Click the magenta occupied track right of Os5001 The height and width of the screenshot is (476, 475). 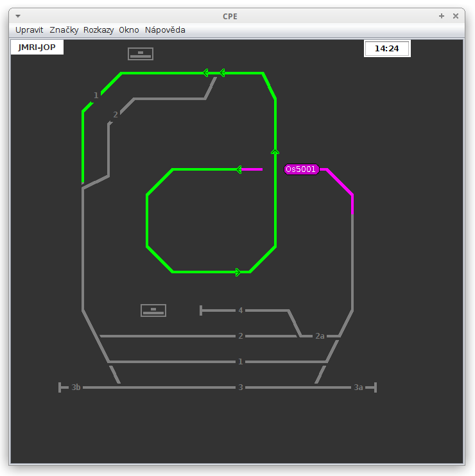point(340,182)
